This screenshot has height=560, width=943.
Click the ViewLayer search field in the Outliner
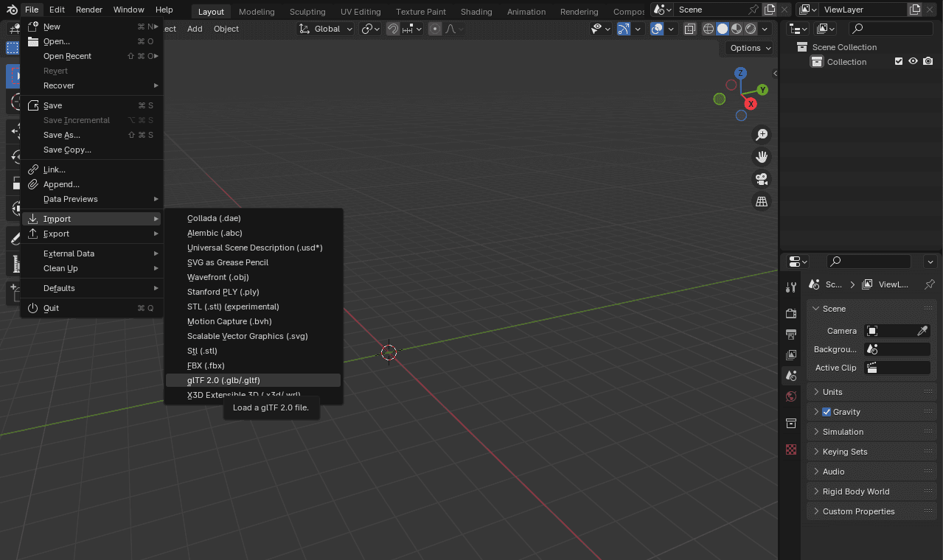click(x=891, y=28)
